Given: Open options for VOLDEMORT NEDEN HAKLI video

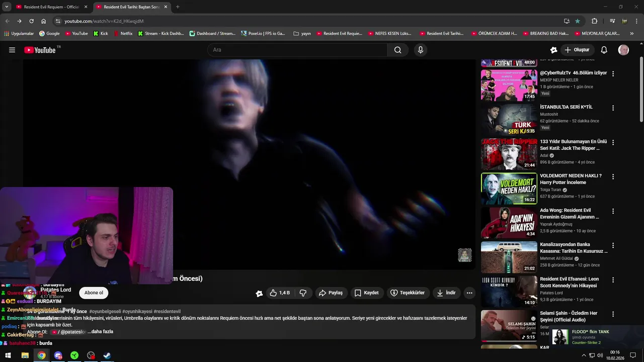Looking at the screenshot, I should tap(613, 176).
